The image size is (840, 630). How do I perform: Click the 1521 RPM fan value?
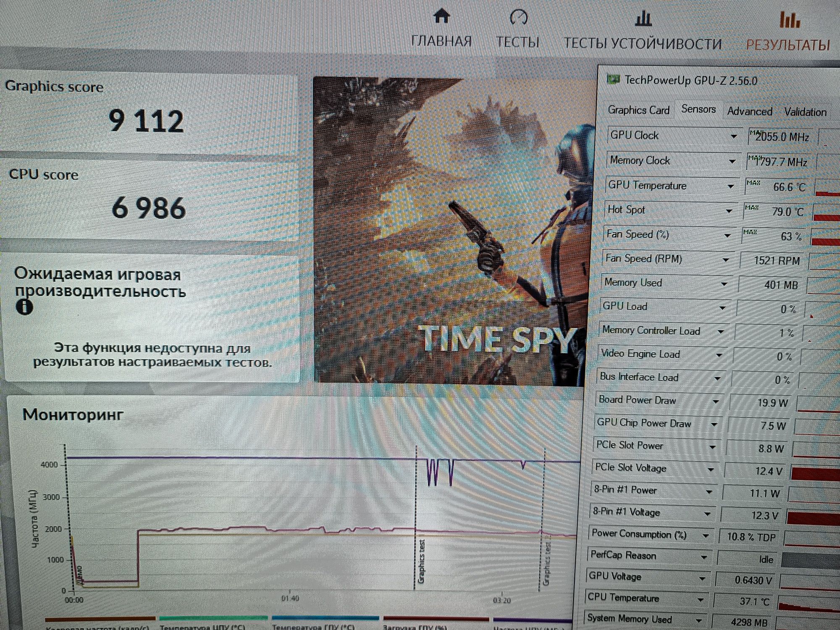[777, 261]
